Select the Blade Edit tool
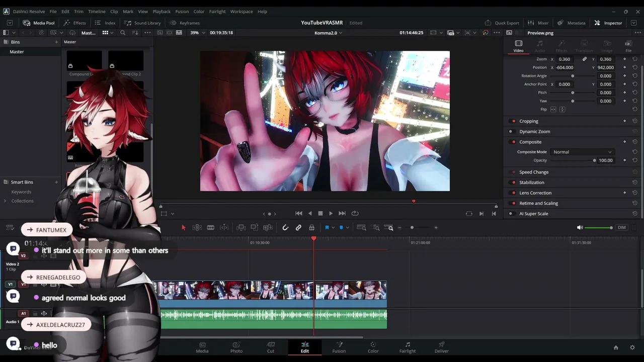The height and width of the screenshot is (362, 644). pyautogui.click(x=211, y=228)
